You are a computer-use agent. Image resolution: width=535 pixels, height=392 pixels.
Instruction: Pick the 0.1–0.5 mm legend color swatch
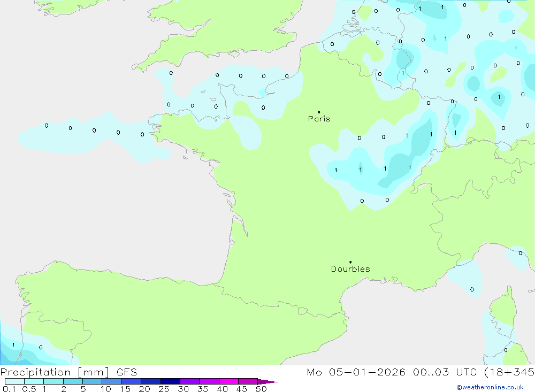tap(14, 381)
